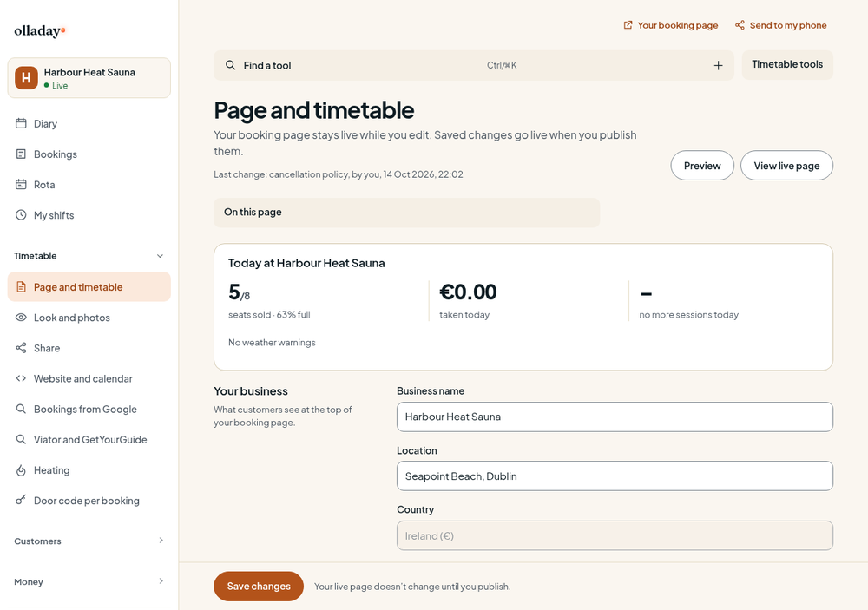The height and width of the screenshot is (610, 868).
Task: Click the Page and timetable document icon
Action: [21, 286]
